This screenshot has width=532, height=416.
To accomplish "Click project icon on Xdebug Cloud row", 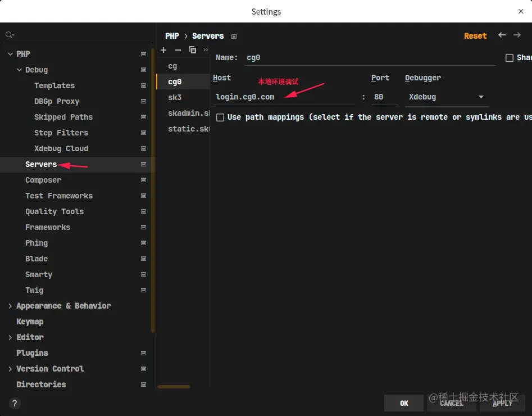I will tap(143, 148).
